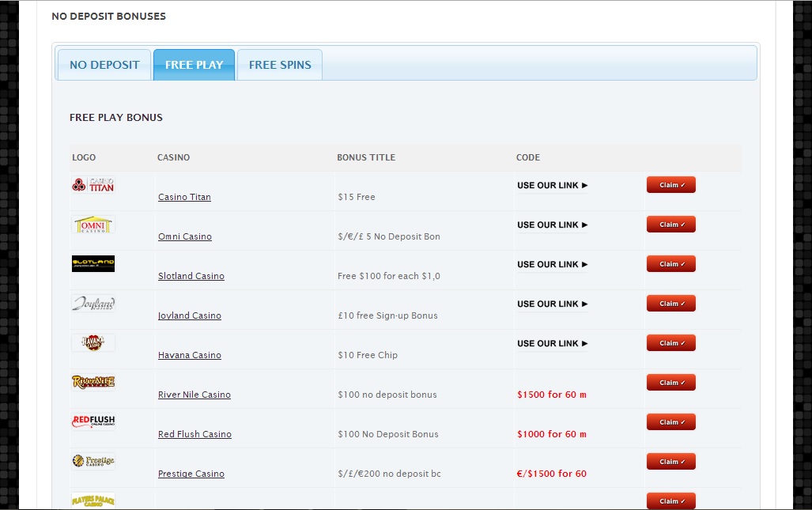812x510 pixels.
Task: Click USE OUR LINK for Casino Titan
Action: click(553, 185)
